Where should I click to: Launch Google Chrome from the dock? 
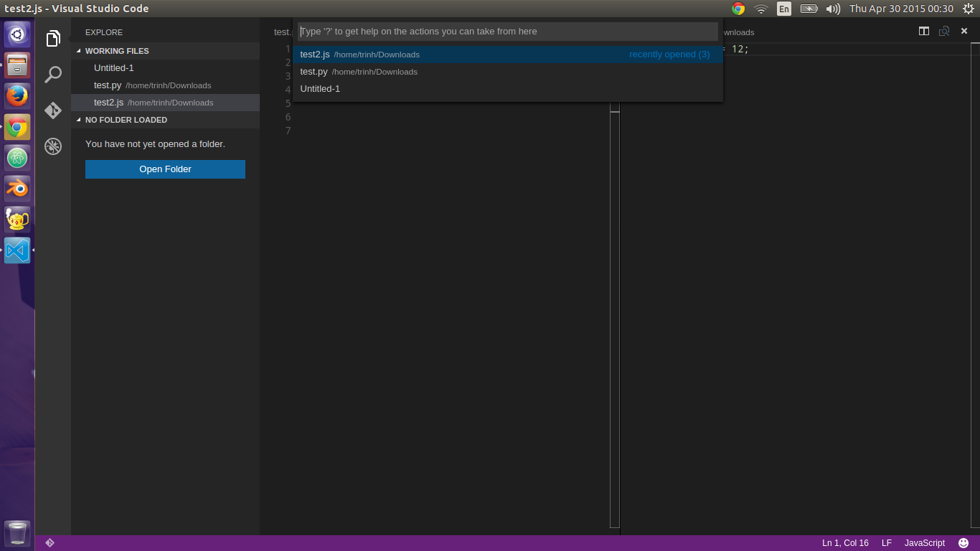(17, 127)
